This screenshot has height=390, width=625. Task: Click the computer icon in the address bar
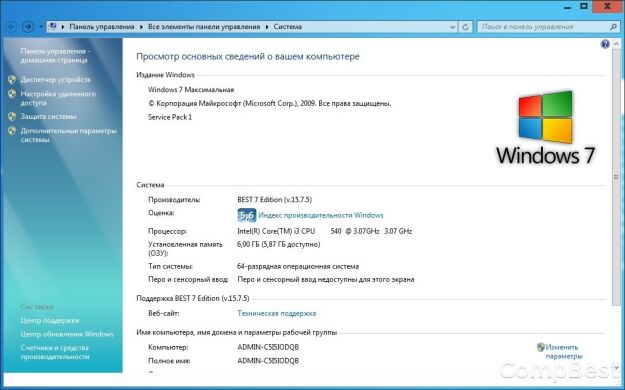tap(52, 27)
